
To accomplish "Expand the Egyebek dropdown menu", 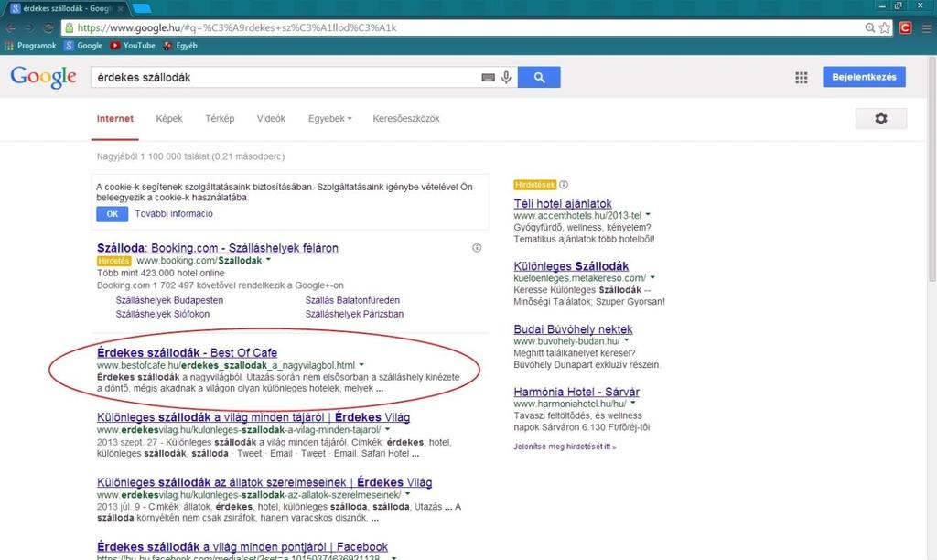I will 329,118.
